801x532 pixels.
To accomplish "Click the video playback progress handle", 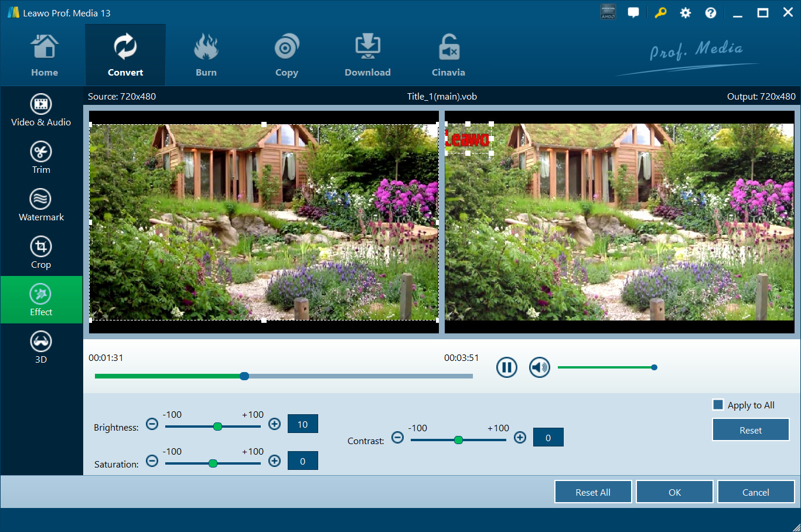I will 244,376.
